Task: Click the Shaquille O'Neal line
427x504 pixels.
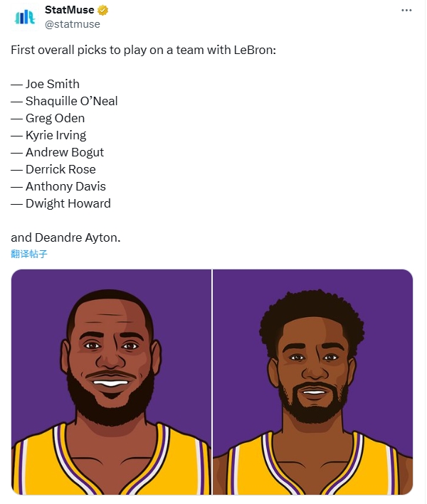Action: point(64,101)
